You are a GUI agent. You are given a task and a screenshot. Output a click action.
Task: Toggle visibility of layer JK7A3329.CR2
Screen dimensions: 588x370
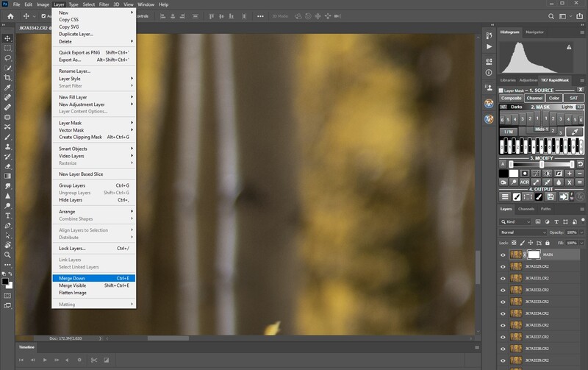[x=503, y=267]
